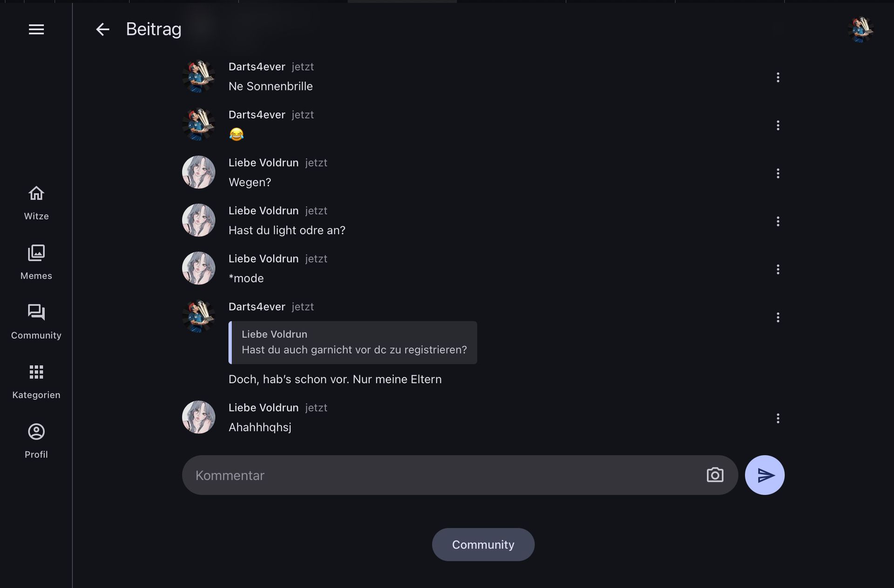Open Kategorien from the sidebar
This screenshot has width=894, height=588.
36,382
